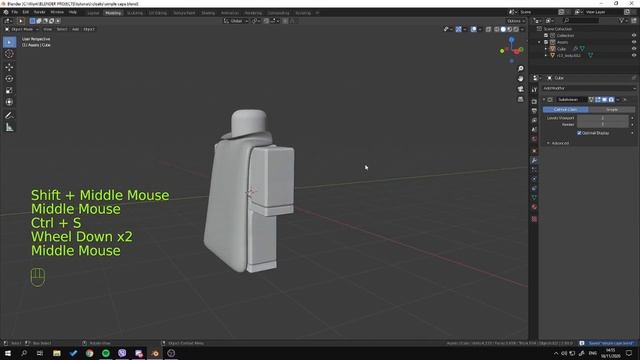Open Global transform orientation dropdown

(236, 21)
